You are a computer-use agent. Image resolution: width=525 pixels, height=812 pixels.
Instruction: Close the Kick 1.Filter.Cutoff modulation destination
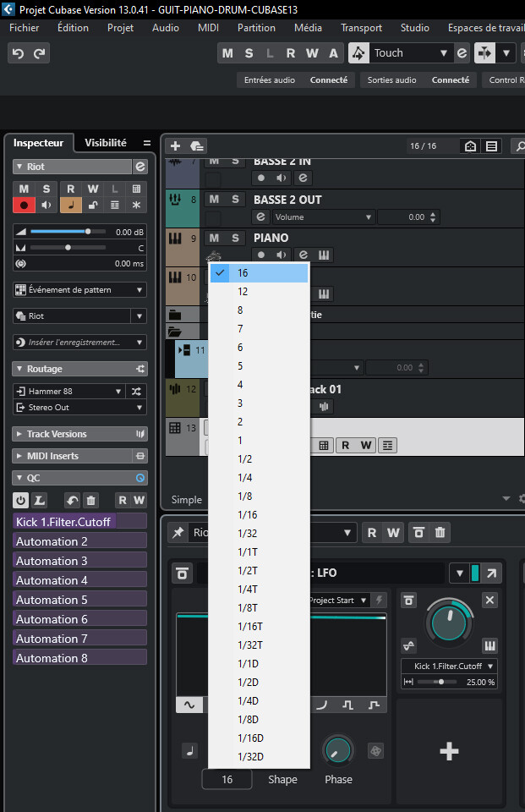click(x=489, y=601)
